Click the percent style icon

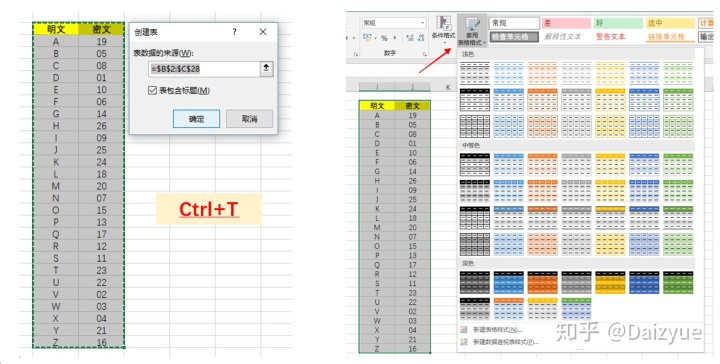[x=384, y=38]
